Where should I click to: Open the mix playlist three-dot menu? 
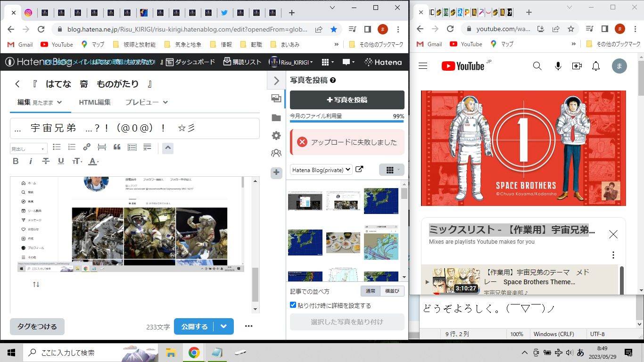(x=613, y=255)
